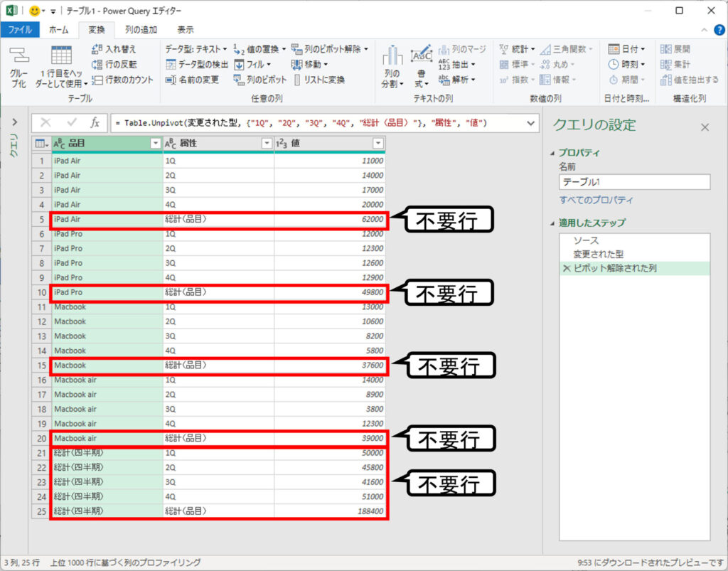Click the smiley feedback icon

34,10
